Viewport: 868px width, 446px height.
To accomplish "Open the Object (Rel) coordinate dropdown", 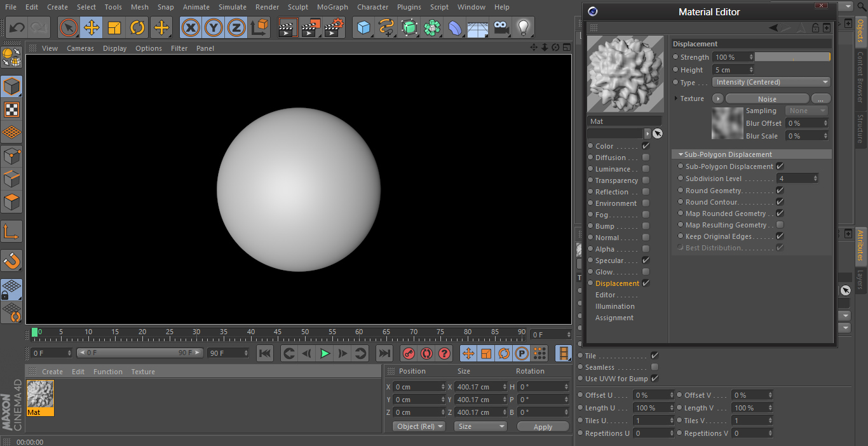I will pyautogui.click(x=419, y=426).
